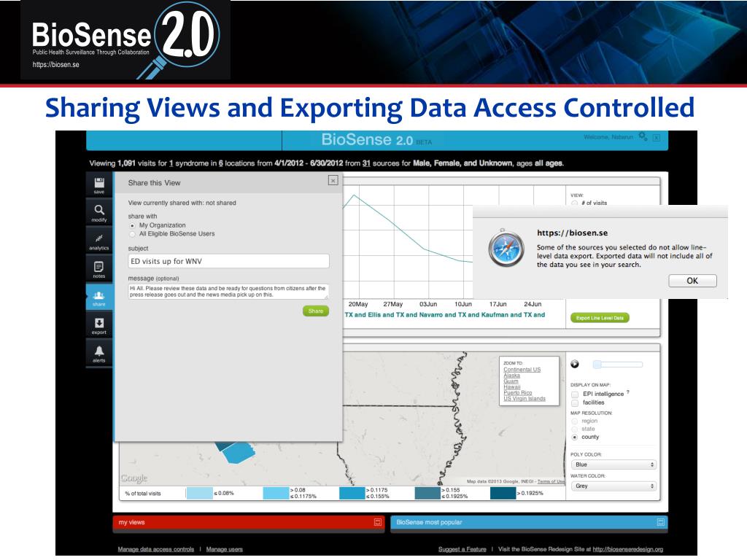Select region map resolution
Viewport: 747px width, 560px height.
pyautogui.click(x=575, y=421)
